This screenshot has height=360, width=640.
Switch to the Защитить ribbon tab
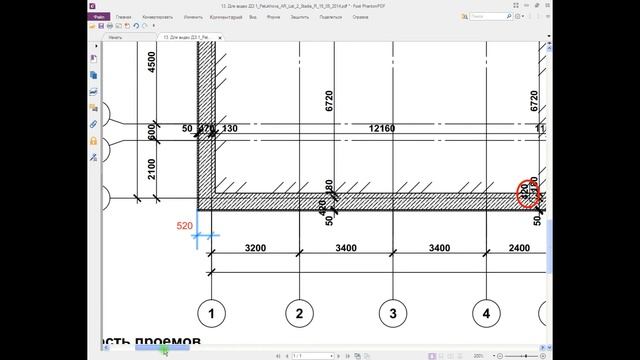coord(300,17)
